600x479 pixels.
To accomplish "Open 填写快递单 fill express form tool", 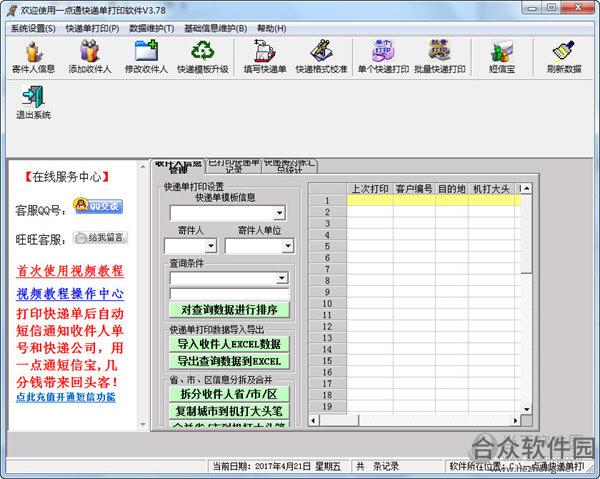I will pos(265,57).
